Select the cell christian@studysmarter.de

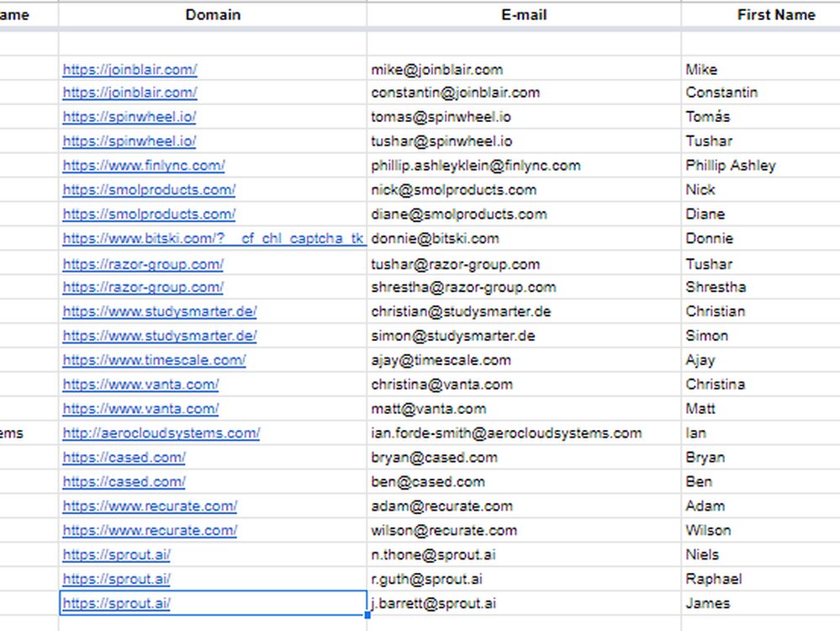524,311
